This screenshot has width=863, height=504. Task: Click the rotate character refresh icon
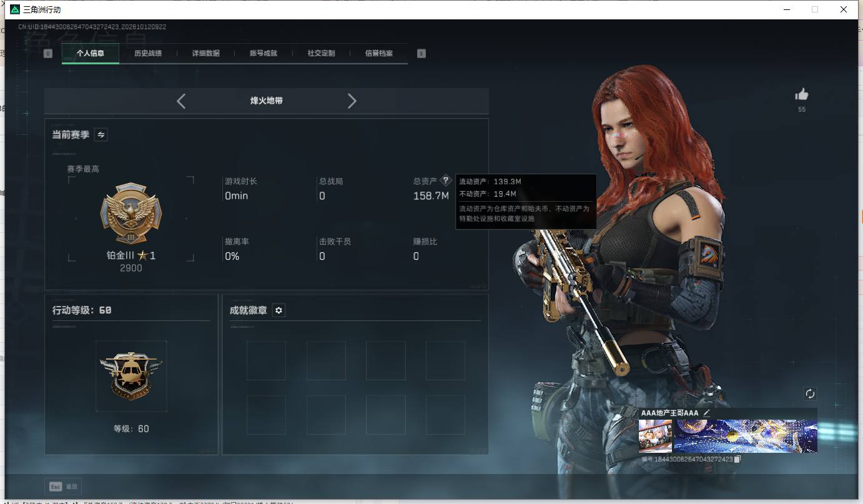810,393
